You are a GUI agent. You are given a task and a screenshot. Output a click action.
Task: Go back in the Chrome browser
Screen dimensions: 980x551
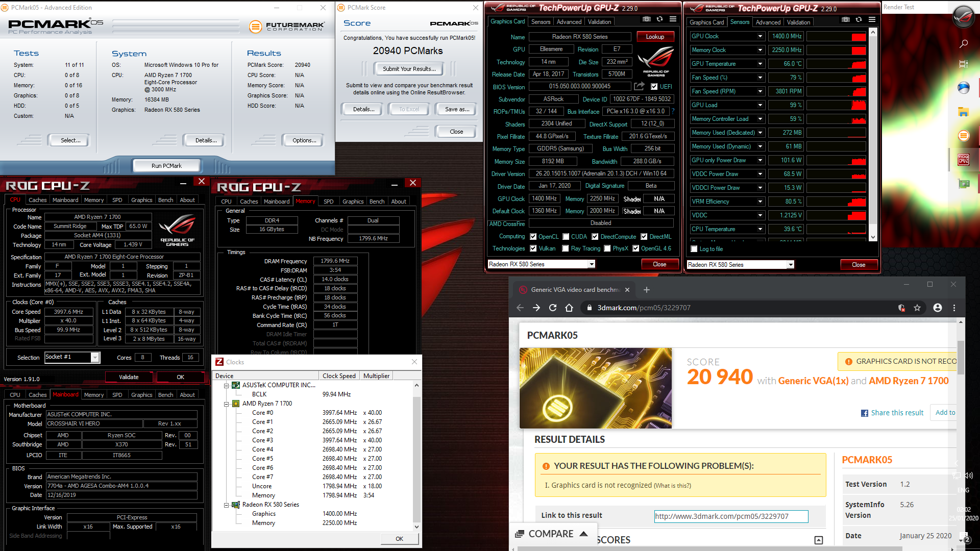[x=520, y=308]
